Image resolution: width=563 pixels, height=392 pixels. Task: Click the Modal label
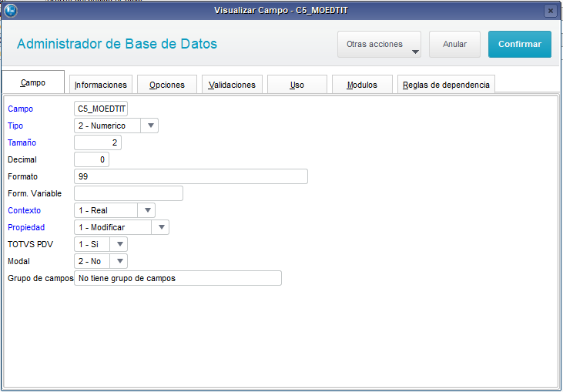click(18, 261)
